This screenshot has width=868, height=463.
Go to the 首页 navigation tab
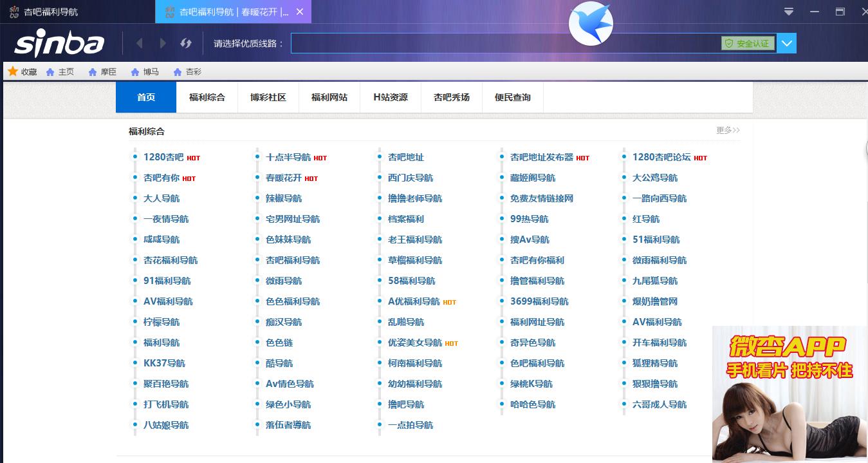coord(146,97)
